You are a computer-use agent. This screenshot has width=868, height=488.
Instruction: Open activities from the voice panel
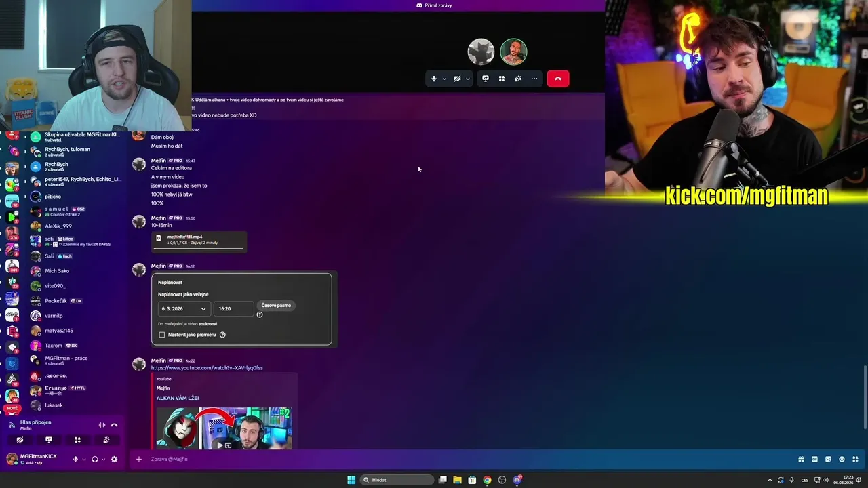77,440
